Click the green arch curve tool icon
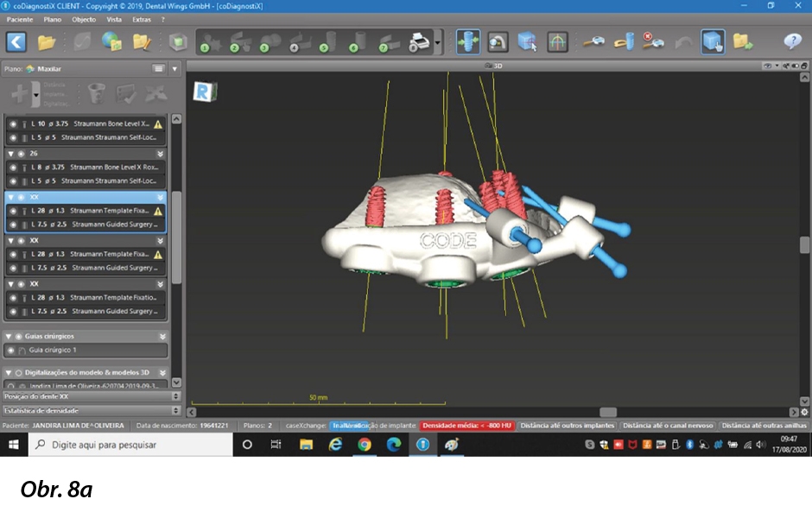The height and width of the screenshot is (518, 812). [x=557, y=42]
